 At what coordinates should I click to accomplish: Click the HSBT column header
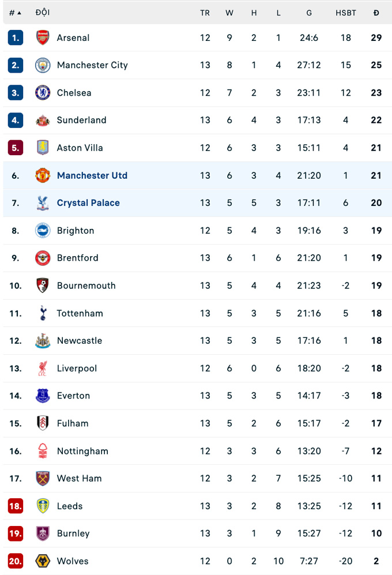pyautogui.click(x=346, y=13)
